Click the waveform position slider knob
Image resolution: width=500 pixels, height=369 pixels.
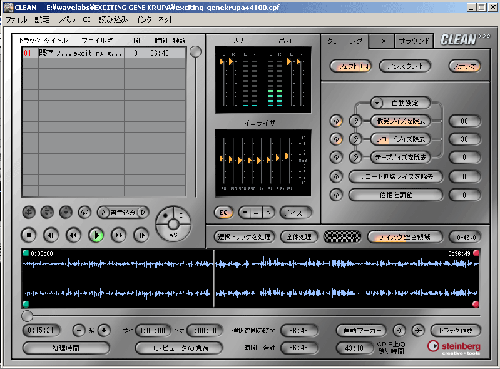tap(27, 316)
